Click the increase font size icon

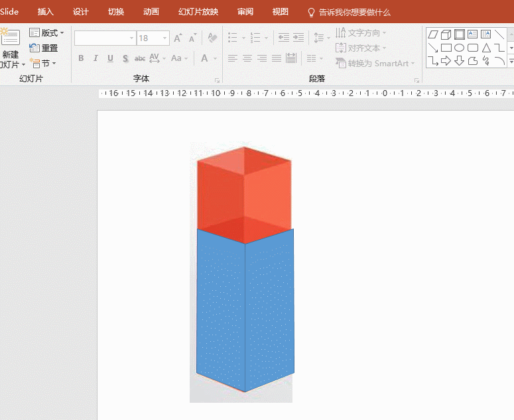click(x=178, y=38)
